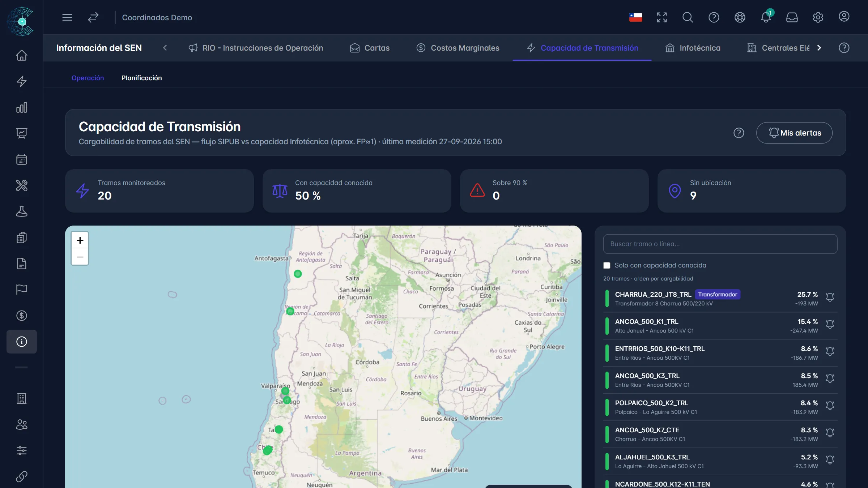
Task: Zoom out on the map
Action: (80, 257)
